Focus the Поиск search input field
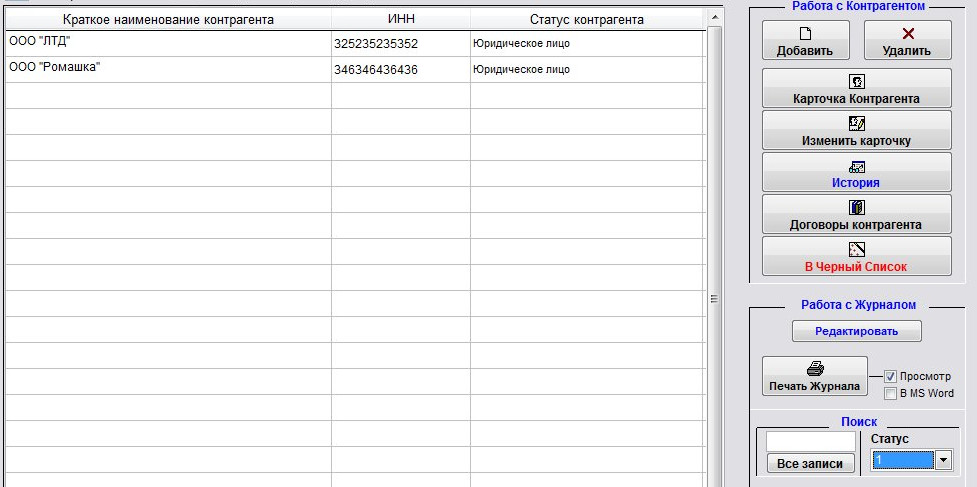This screenshot has width=977, height=487. (811, 442)
